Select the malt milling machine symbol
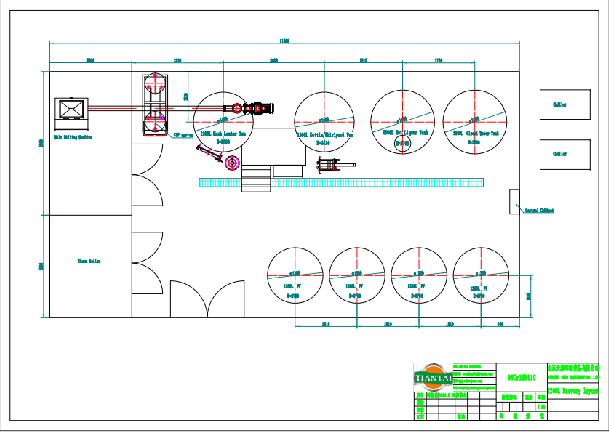This screenshot has height=432, width=609. [x=71, y=113]
